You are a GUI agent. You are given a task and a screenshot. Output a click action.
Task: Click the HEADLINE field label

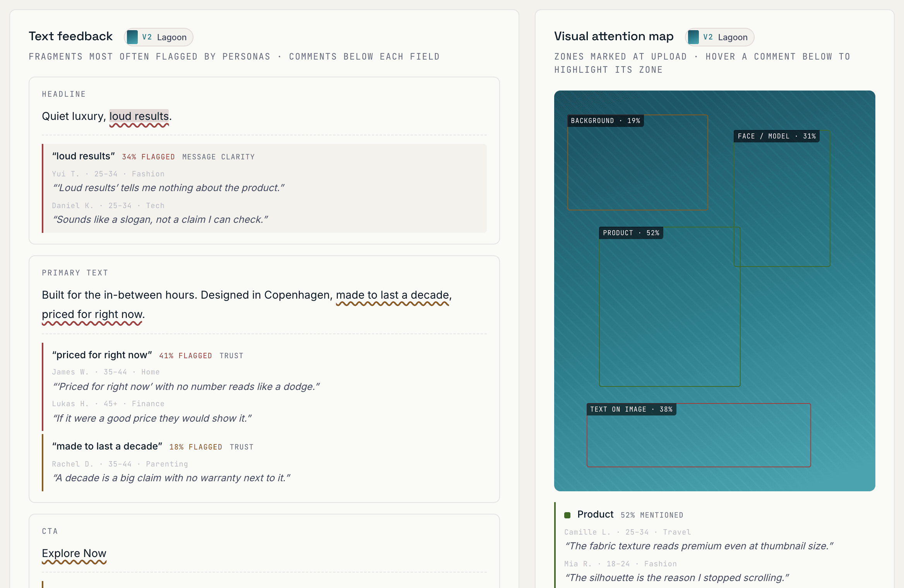pos(64,94)
